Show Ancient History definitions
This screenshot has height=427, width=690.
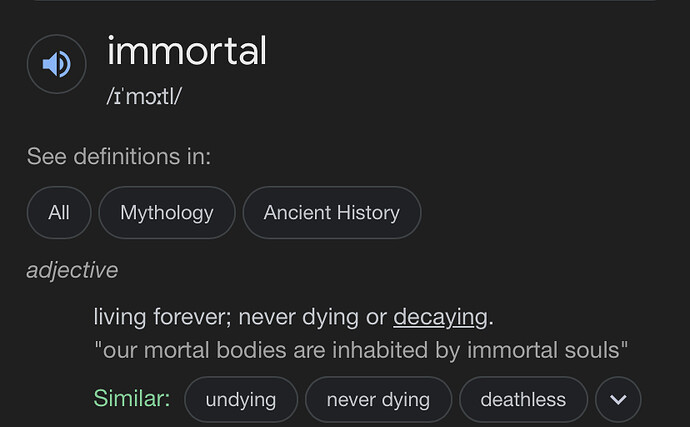[x=332, y=213]
